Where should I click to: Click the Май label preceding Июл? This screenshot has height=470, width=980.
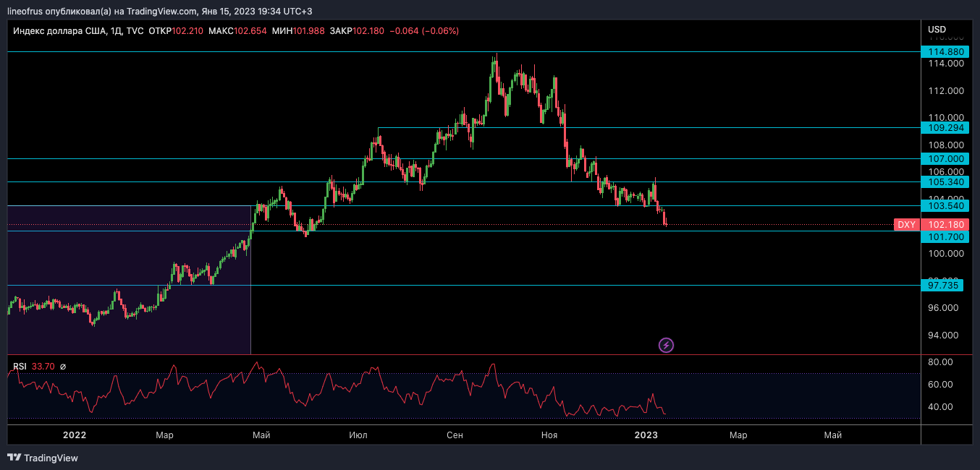pyautogui.click(x=262, y=435)
